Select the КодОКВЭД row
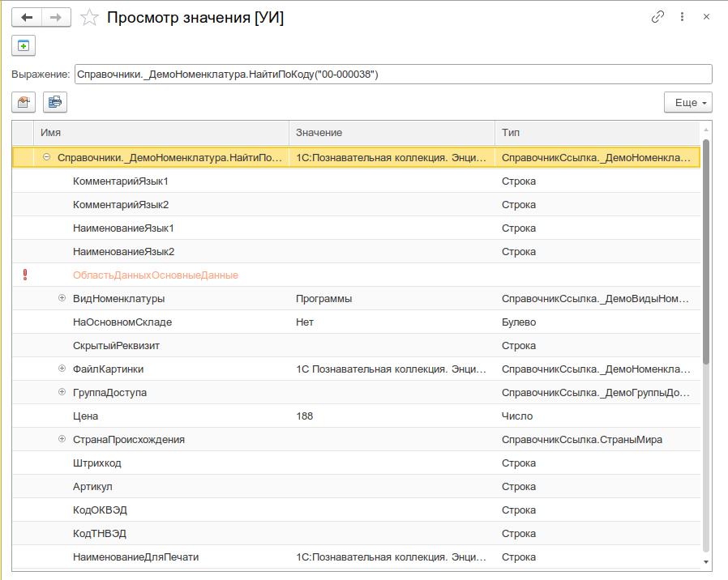The width and height of the screenshot is (728, 580). coord(356,510)
